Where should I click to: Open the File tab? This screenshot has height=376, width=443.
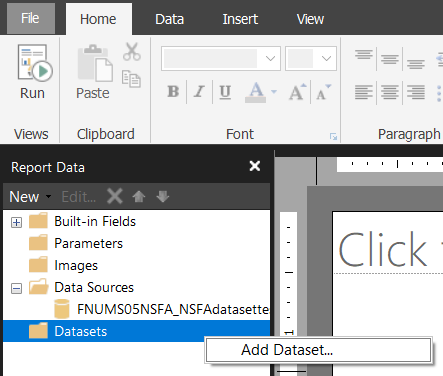[x=31, y=18]
